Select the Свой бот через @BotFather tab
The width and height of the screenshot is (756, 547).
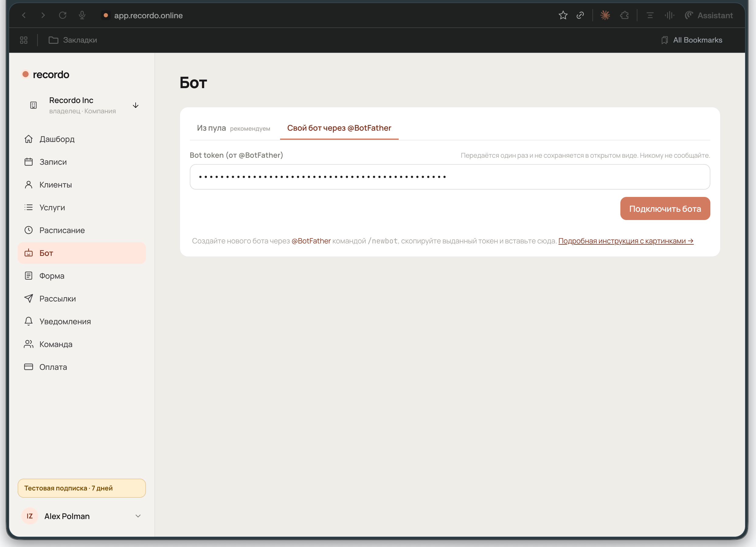(339, 128)
